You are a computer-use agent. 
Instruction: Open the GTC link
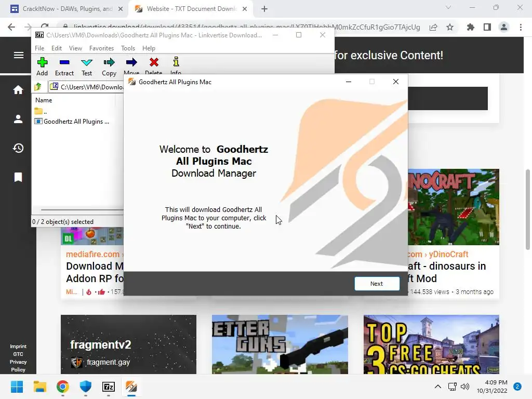(18, 354)
